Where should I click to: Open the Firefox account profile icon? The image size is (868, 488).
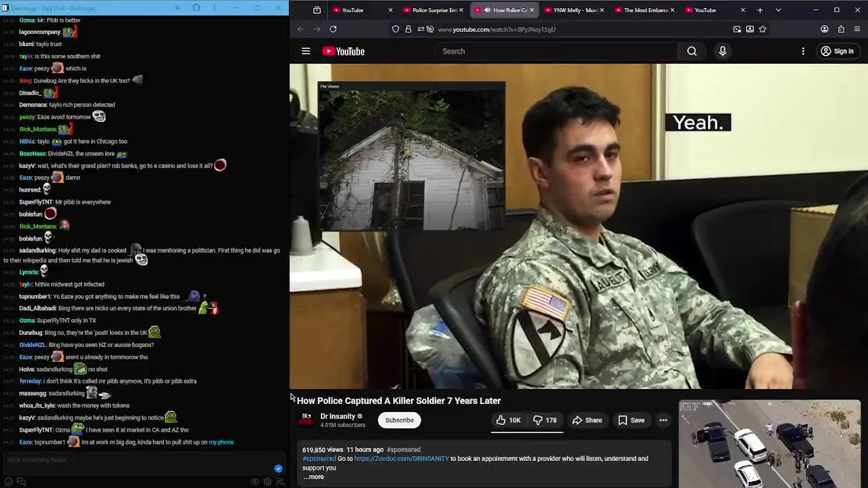pyautogui.click(x=825, y=29)
